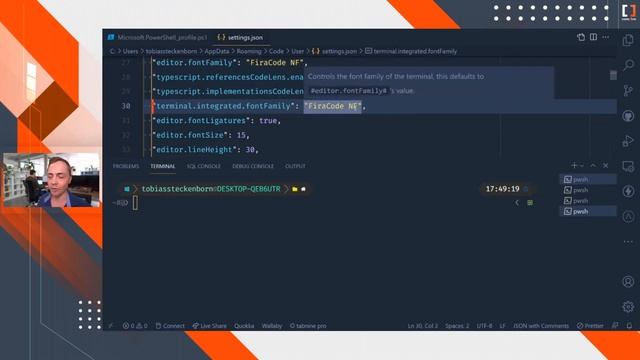Click the tobiassteckenborn@DESKTOP-QEB6UTR prompt segment
640x360 pixels.
[x=211, y=189]
